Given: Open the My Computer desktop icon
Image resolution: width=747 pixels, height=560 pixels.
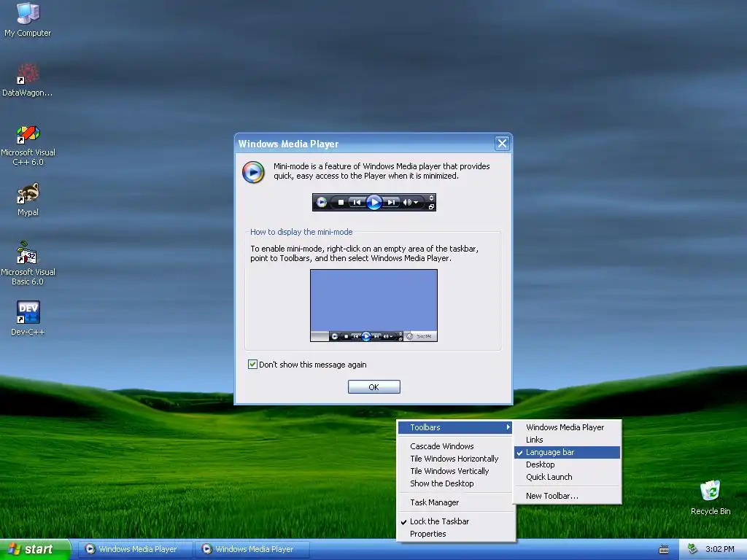Looking at the screenshot, I should click(x=28, y=19).
